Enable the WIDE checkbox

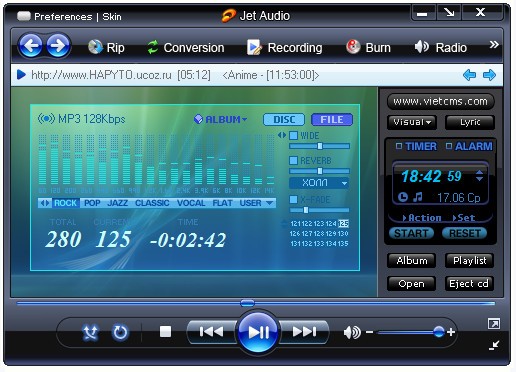click(293, 135)
